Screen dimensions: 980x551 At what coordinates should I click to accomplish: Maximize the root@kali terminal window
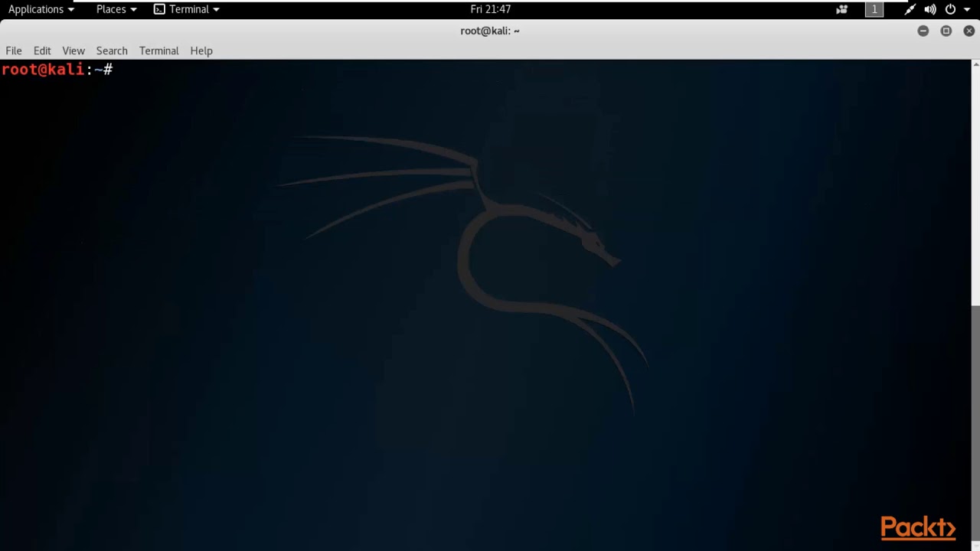946,31
